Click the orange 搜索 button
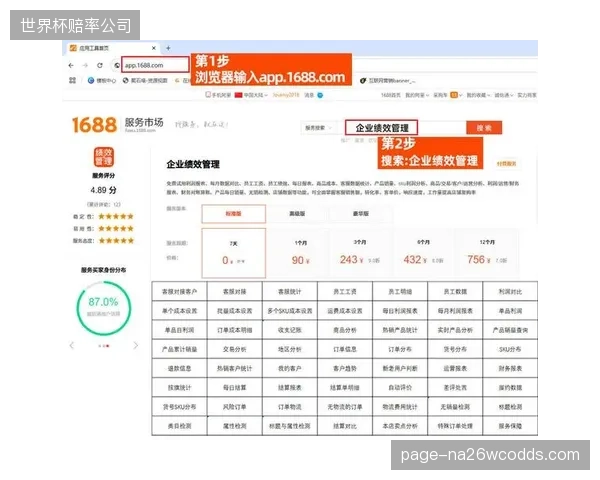This screenshot has height=480, width=600. [x=484, y=128]
